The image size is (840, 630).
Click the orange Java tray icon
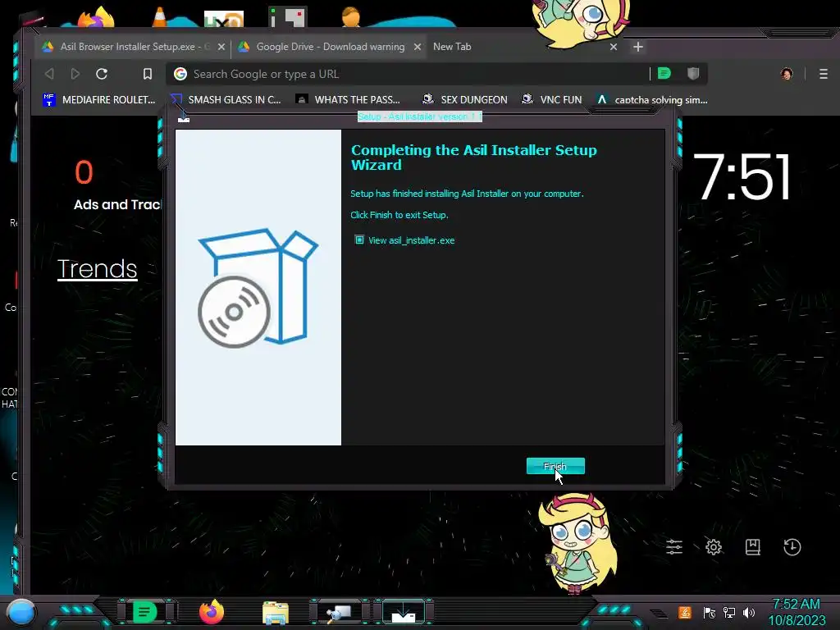pos(684,612)
